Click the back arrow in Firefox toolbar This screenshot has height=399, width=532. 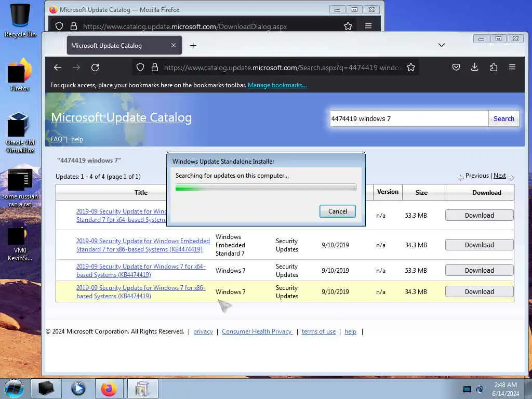point(58,68)
